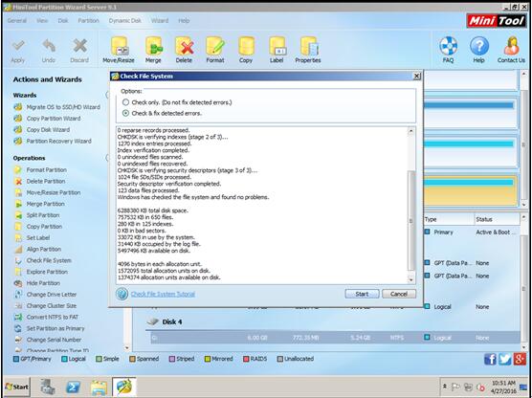This screenshot has height=398, width=532.
Task: Click the tutorial help icon in dialog
Action: pyautogui.click(x=122, y=294)
